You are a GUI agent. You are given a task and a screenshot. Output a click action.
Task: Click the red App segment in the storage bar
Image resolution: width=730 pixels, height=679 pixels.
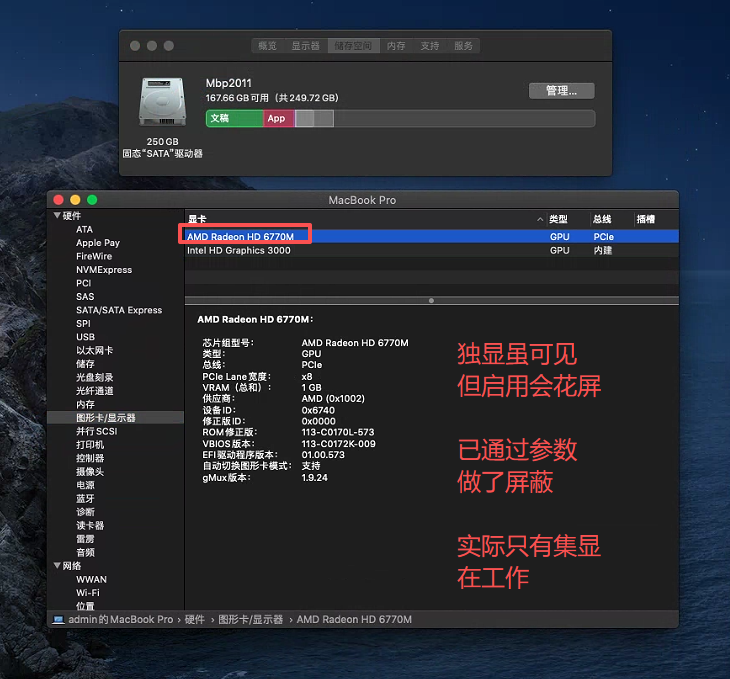tap(278, 118)
